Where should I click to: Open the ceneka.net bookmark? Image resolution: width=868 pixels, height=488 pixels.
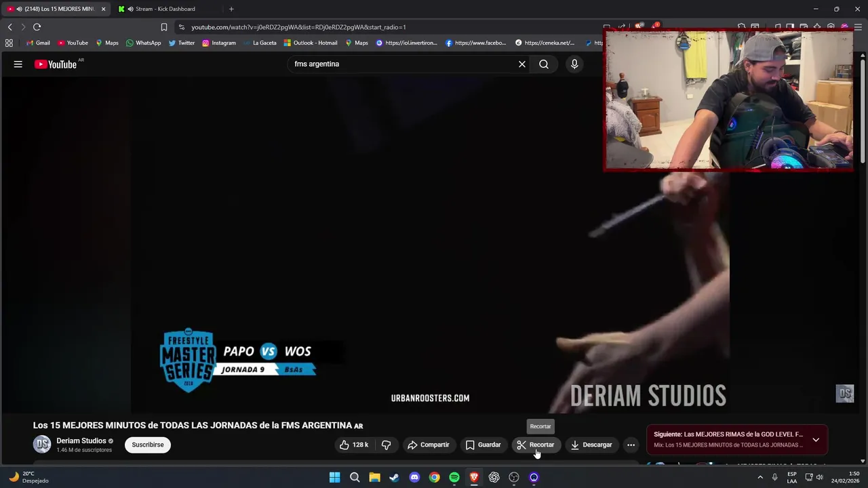click(x=545, y=43)
